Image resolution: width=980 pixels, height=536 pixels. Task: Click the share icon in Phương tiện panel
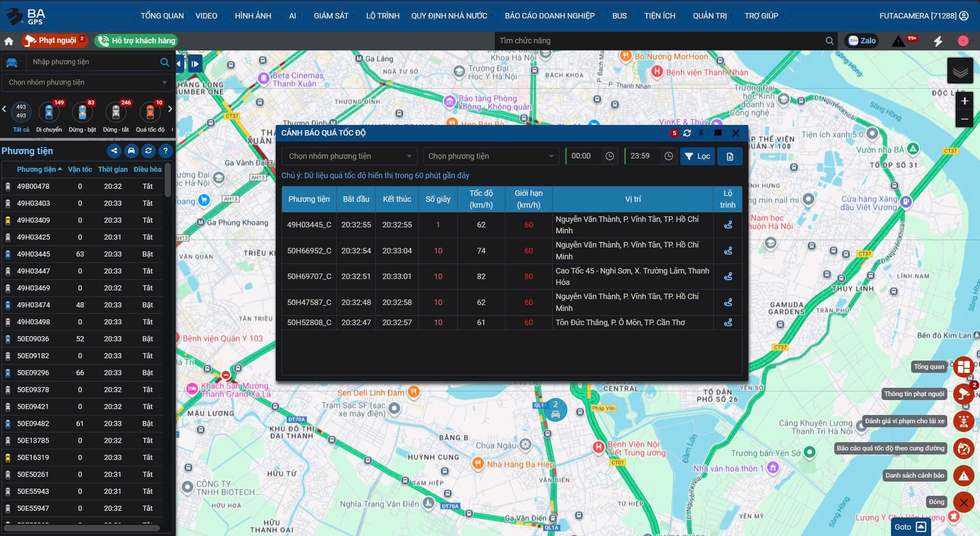pyautogui.click(x=114, y=151)
